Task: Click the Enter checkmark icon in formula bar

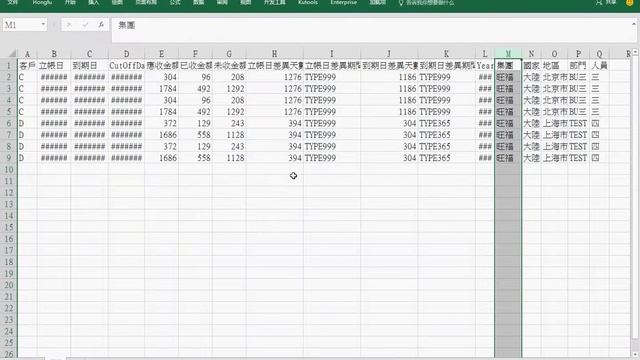Action: [85, 25]
